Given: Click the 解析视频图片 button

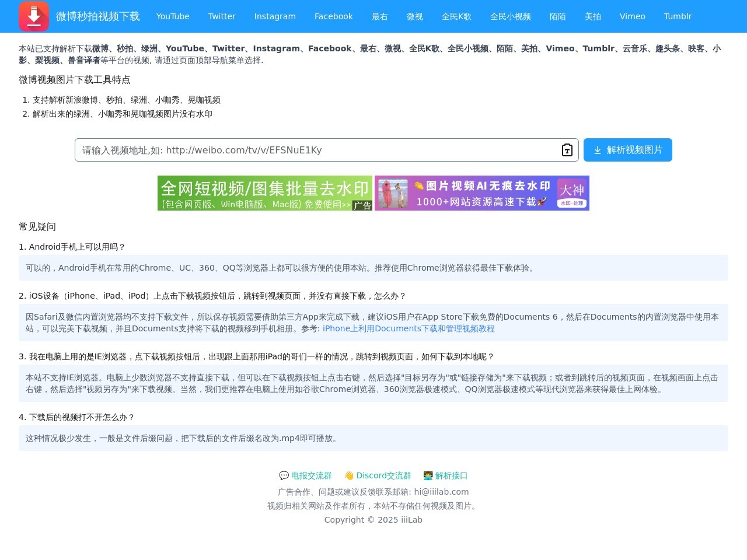Looking at the screenshot, I should pyautogui.click(x=627, y=150).
